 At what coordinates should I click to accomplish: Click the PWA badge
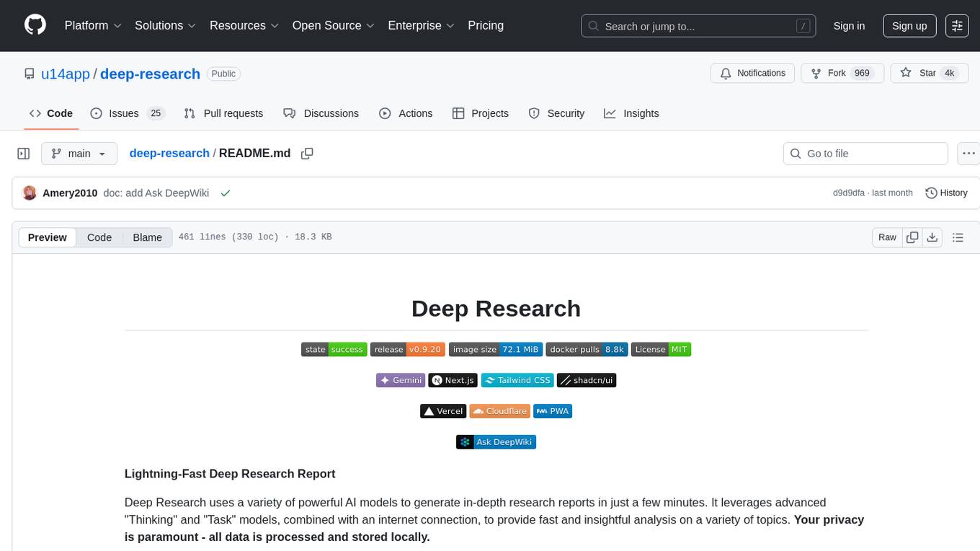(x=553, y=411)
